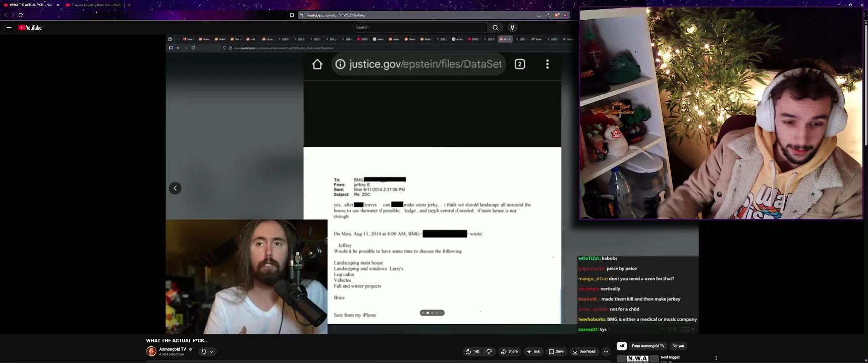Screen dimensions: 868x363
Task: Open the Asmongold TV channel name link
Action: (x=173, y=349)
